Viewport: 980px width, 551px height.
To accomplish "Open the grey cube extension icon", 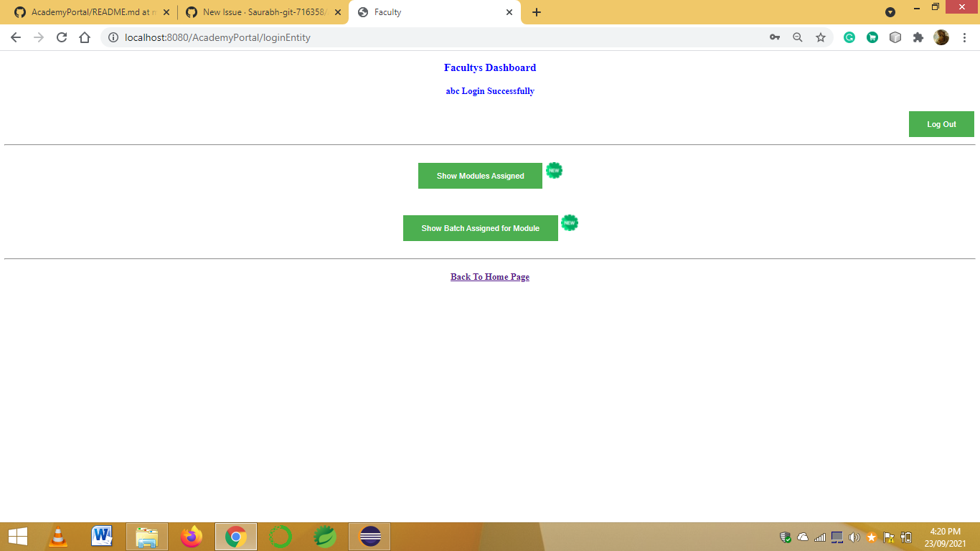I will point(895,37).
